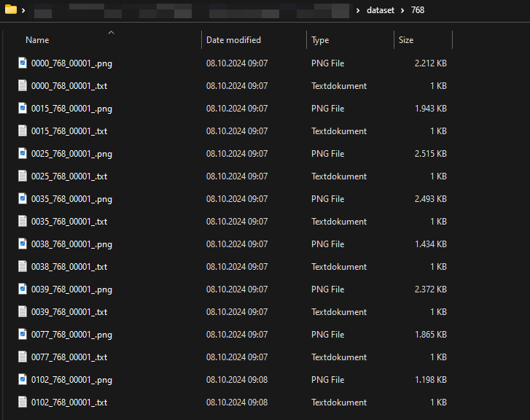
Task: Sort files by the Size column
Action: [x=406, y=40]
